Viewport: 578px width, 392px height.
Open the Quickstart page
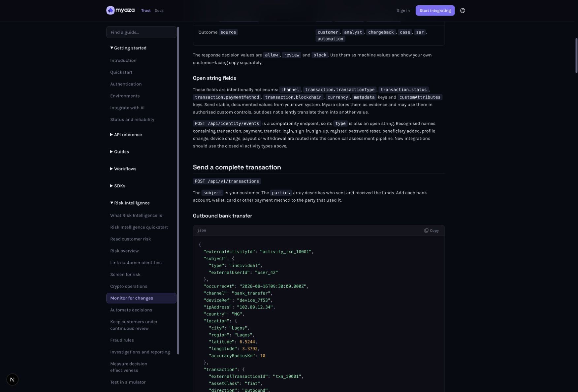click(121, 72)
